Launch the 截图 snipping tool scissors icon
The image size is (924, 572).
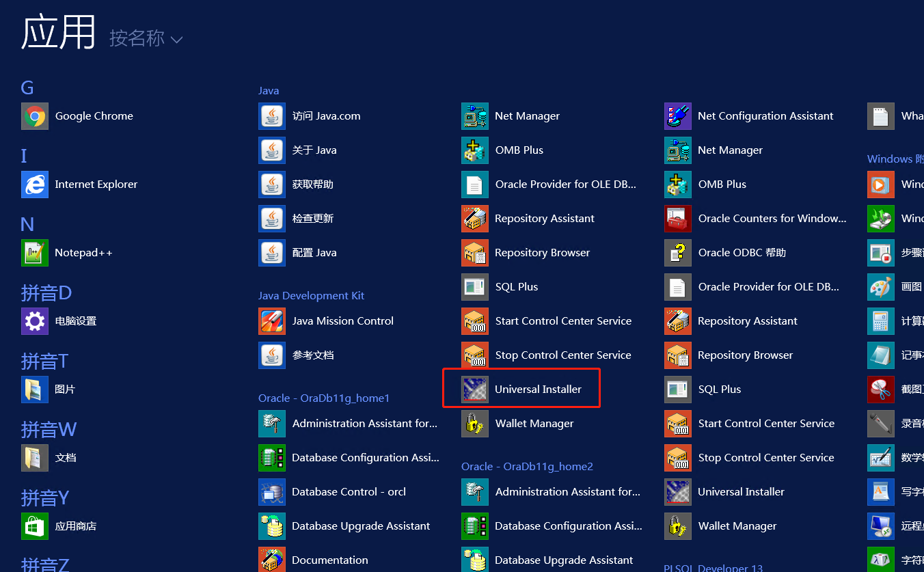[881, 390]
